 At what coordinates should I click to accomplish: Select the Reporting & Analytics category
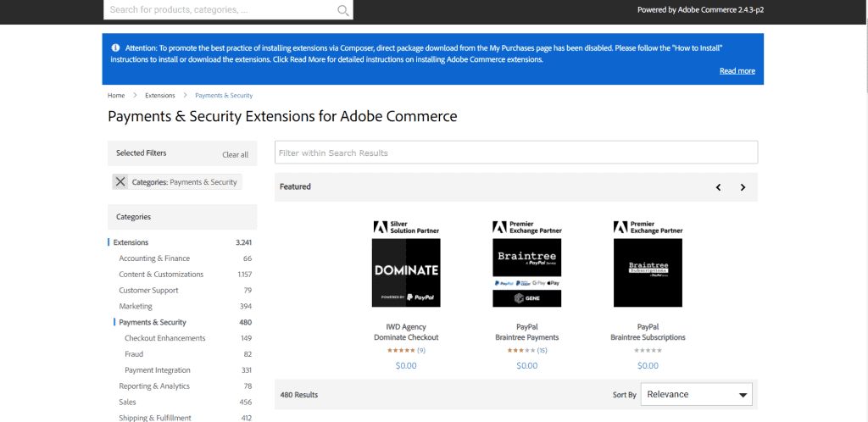tap(154, 386)
